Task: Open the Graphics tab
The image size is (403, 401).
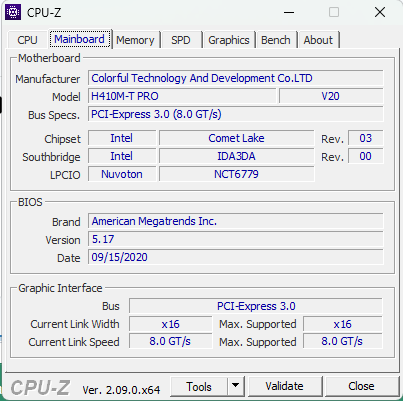Action: point(229,40)
